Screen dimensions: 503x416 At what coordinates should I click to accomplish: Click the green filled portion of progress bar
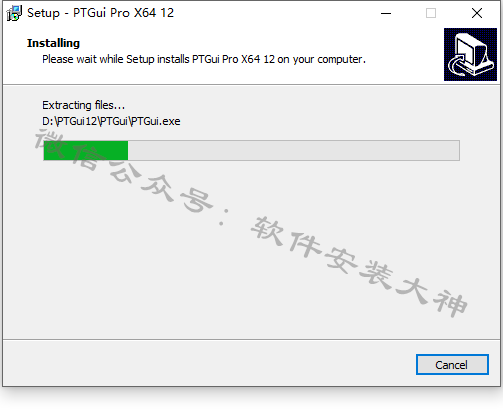pyautogui.click(x=86, y=150)
